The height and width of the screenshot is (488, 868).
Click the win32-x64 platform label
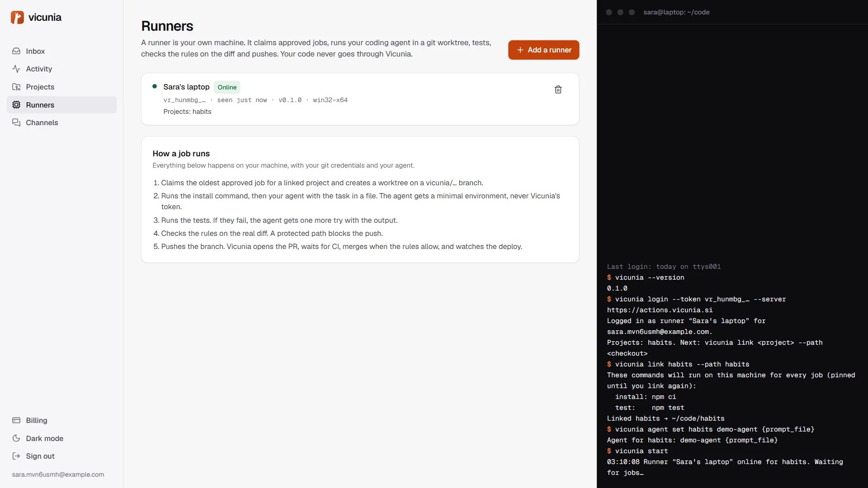click(330, 100)
